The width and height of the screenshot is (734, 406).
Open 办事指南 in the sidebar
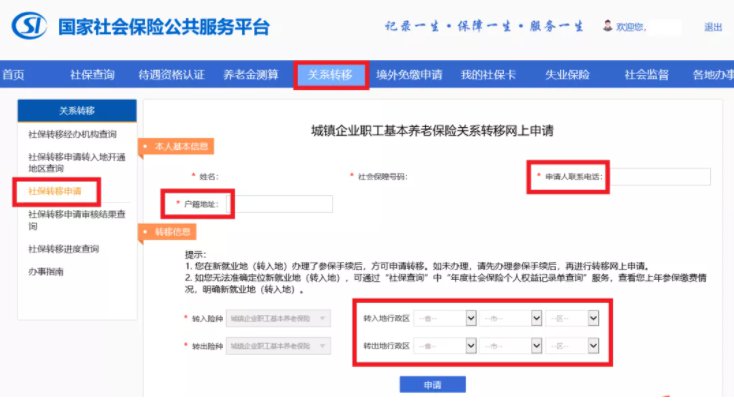pyautogui.click(x=46, y=272)
